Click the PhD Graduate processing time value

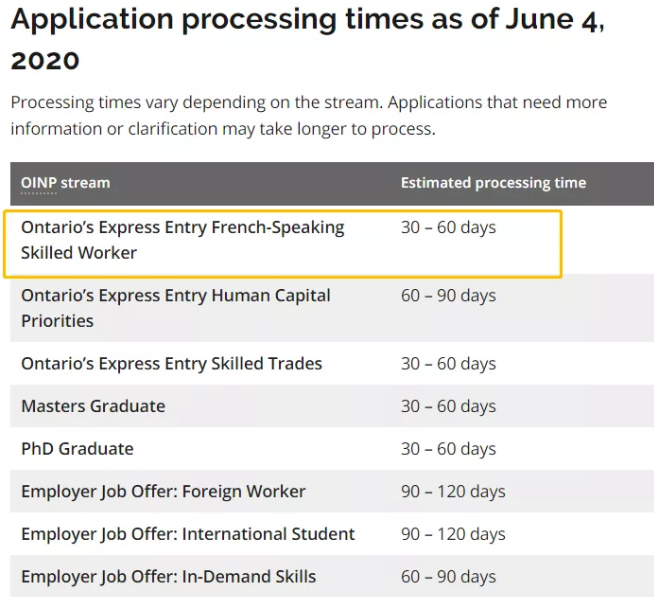[x=448, y=449]
